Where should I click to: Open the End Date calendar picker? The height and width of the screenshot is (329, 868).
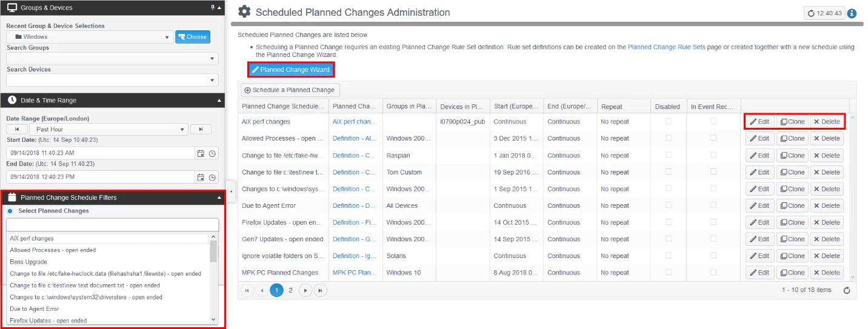(x=201, y=178)
